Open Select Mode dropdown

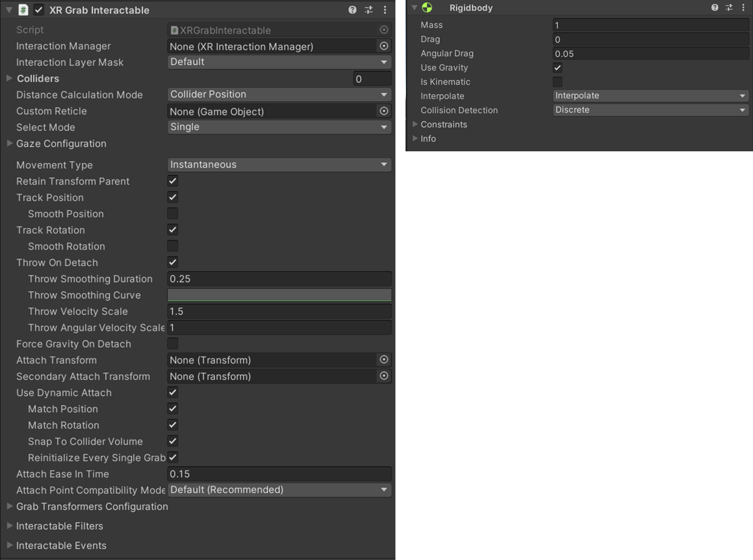pos(279,127)
